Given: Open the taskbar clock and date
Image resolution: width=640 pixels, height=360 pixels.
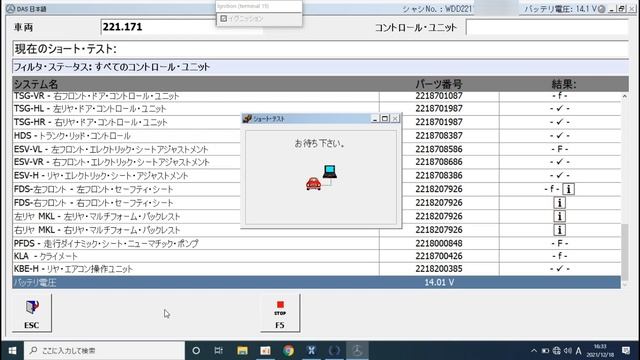Looking at the screenshot, I should click(600, 351).
